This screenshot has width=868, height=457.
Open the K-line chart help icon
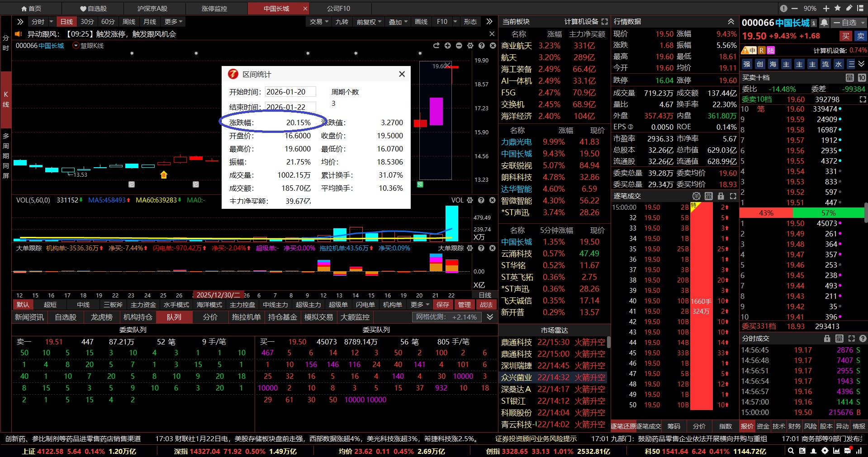[x=481, y=46]
